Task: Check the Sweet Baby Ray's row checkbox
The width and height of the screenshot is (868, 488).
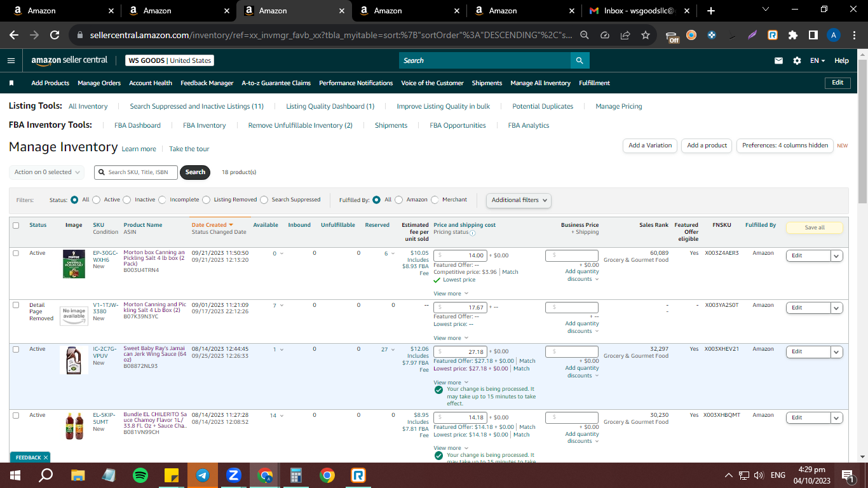Action: [x=16, y=349]
